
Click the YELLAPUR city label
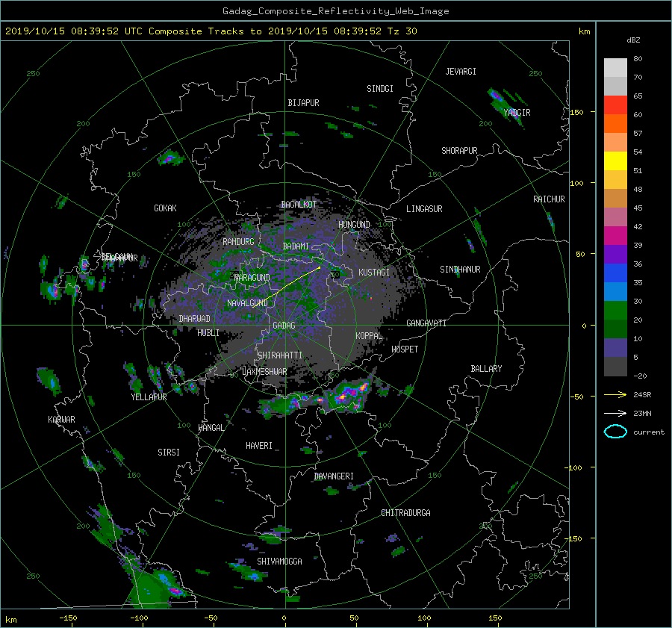click(149, 397)
